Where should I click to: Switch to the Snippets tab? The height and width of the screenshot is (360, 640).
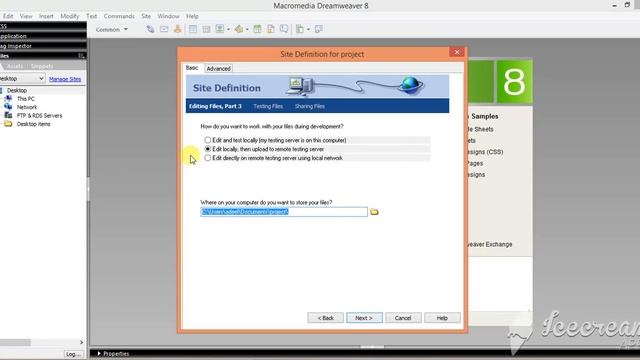(42, 66)
